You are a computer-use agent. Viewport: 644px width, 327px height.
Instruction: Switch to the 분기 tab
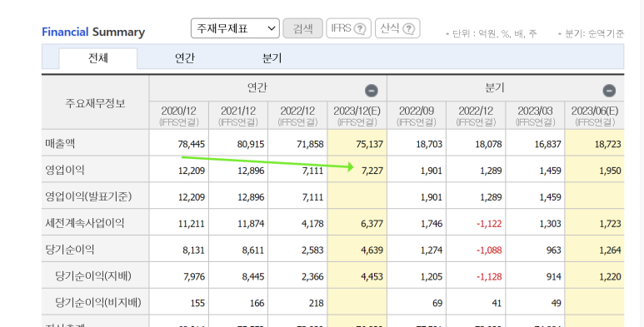tap(272, 58)
